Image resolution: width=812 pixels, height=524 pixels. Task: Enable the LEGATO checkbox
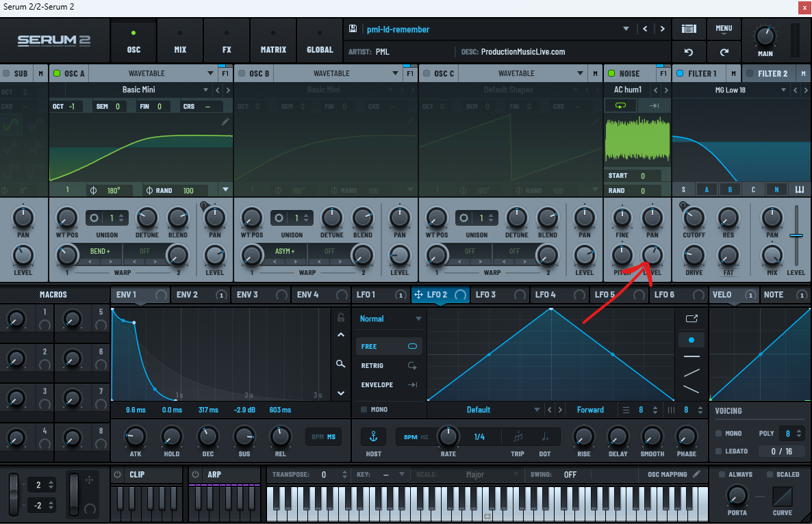[719, 451]
